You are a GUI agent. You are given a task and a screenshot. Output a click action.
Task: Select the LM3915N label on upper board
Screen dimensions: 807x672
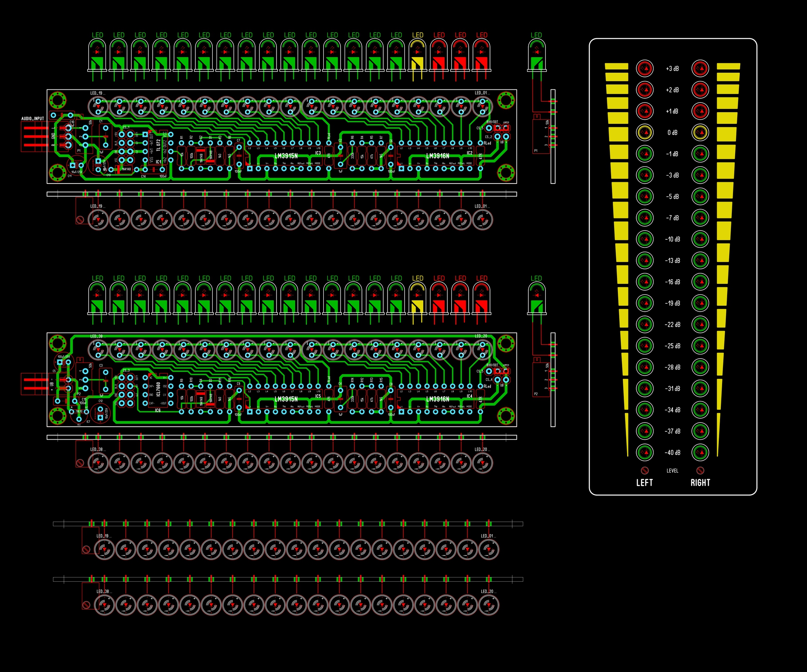click(x=286, y=156)
